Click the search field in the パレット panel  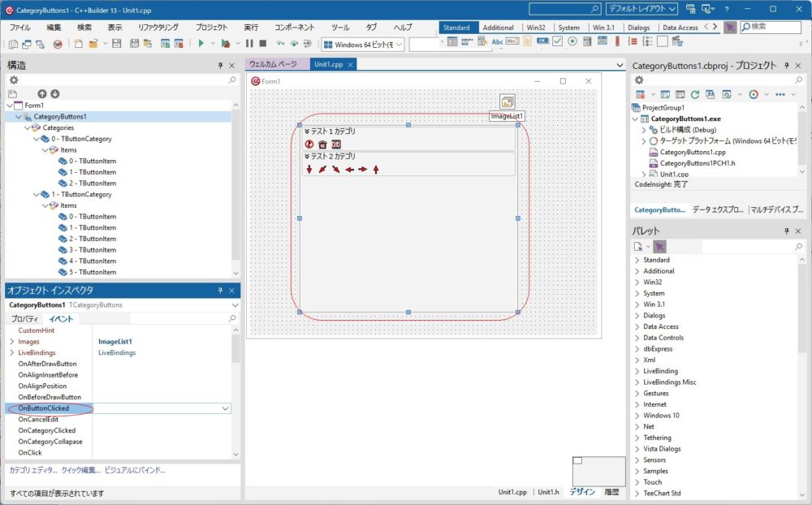tap(747, 246)
